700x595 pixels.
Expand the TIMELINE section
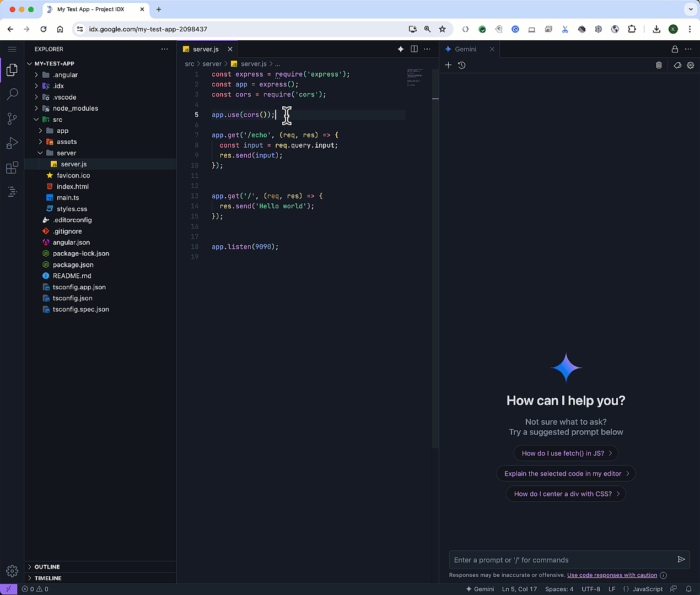pos(100,578)
